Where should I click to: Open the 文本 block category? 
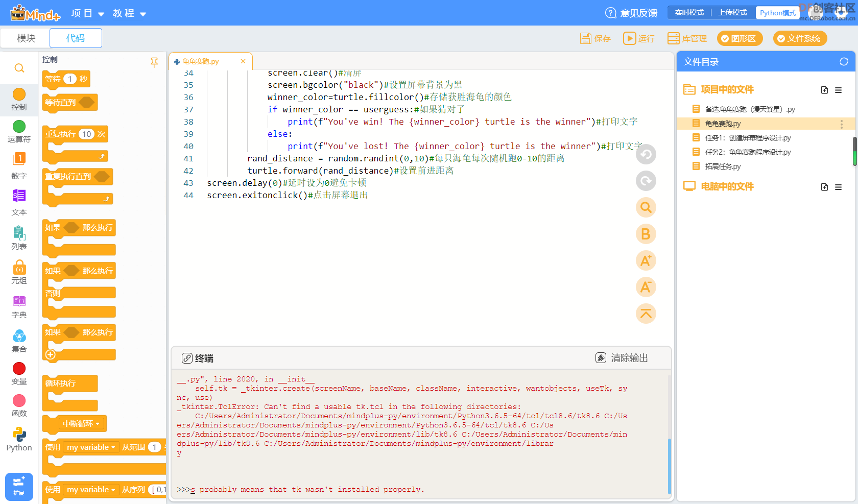tap(19, 202)
